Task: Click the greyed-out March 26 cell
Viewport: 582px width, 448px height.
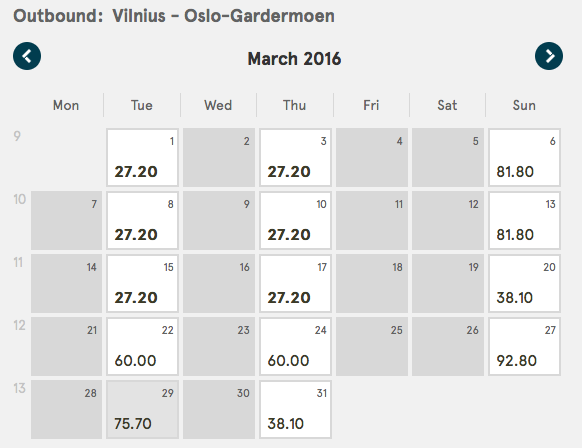Action: (x=448, y=346)
